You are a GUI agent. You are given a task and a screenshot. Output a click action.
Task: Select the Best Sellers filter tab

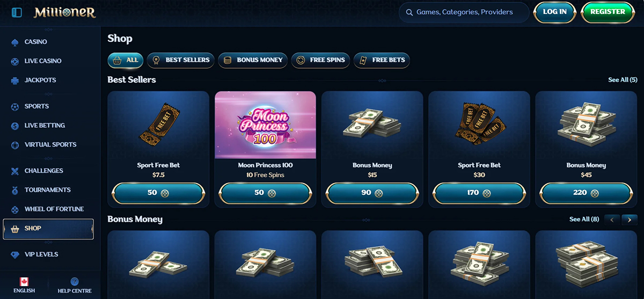(x=181, y=60)
